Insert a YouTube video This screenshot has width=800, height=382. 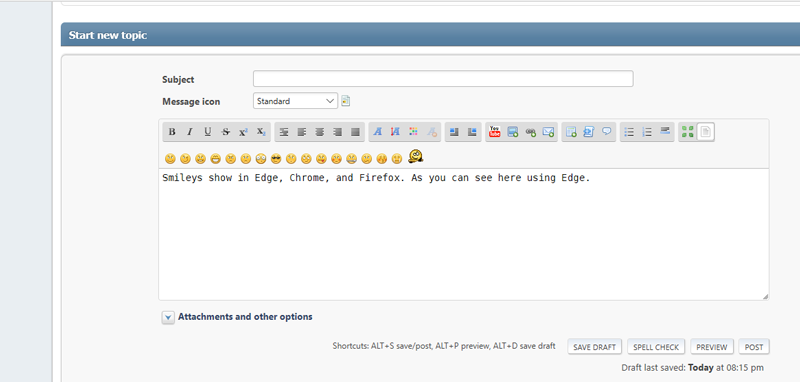coord(494,132)
